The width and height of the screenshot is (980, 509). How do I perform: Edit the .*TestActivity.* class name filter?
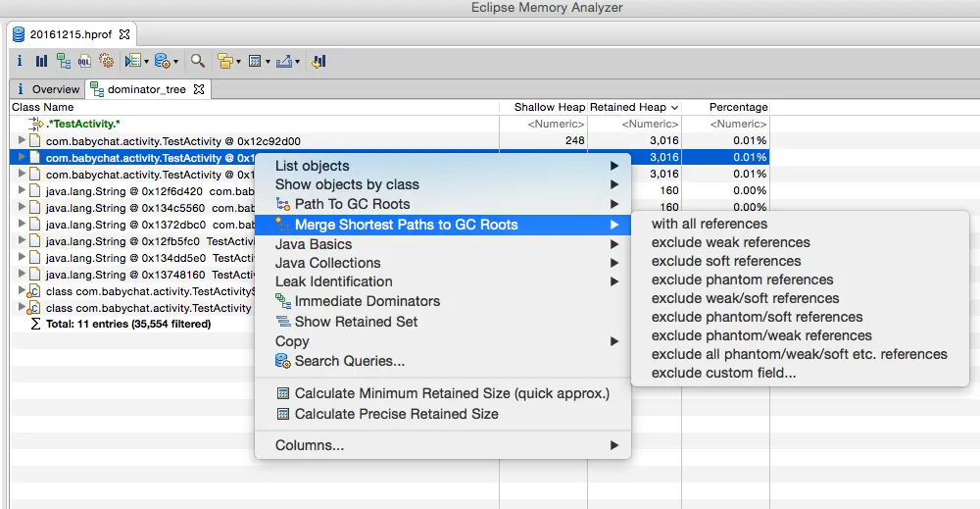click(x=83, y=124)
